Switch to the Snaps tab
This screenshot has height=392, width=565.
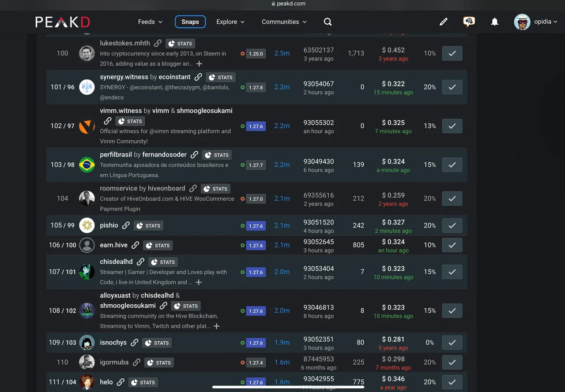[190, 22]
